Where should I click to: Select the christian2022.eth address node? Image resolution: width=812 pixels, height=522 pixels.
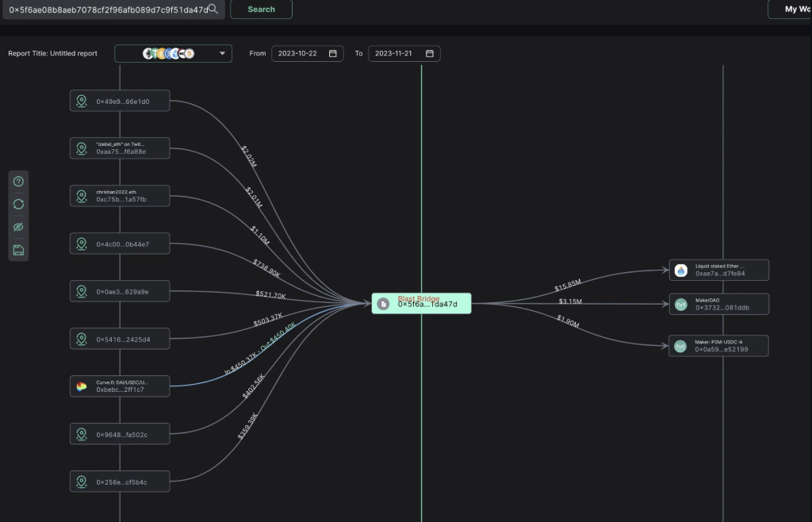[x=121, y=196]
